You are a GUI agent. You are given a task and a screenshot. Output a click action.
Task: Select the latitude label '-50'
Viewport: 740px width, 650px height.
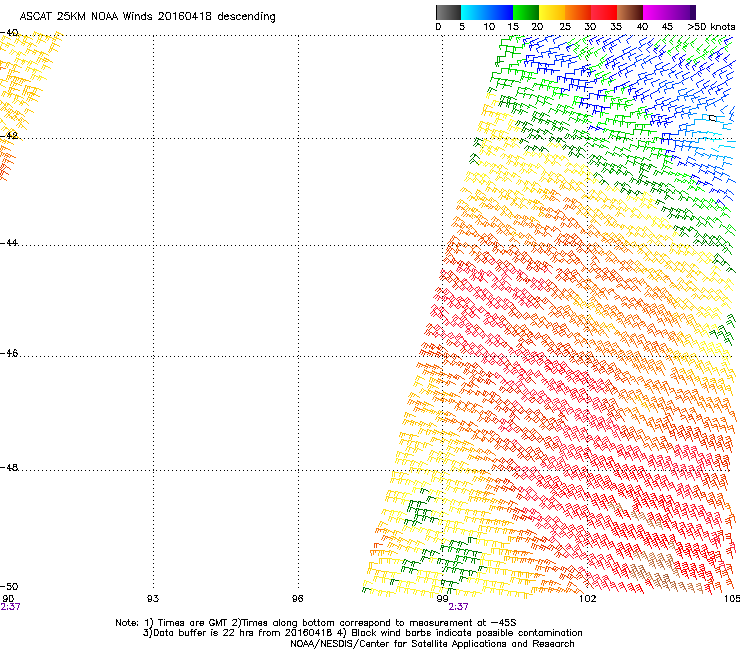pyautogui.click(x=9, y=587)
